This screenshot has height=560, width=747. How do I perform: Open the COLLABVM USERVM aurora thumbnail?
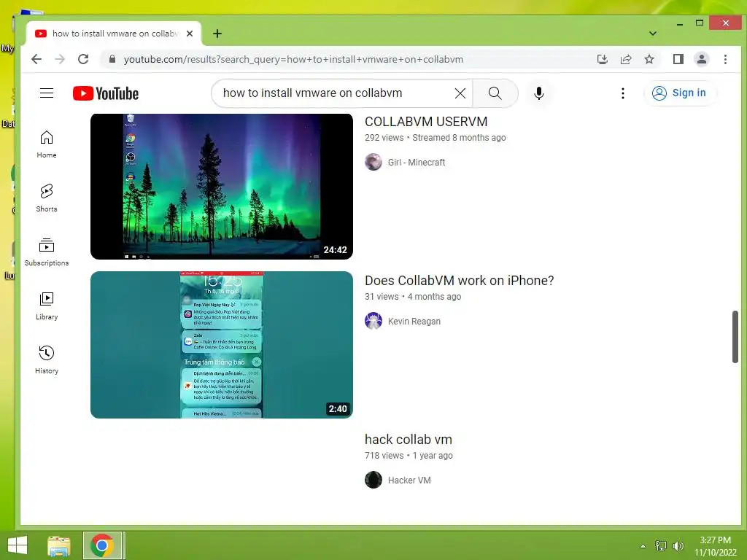[x=222, y=187]
